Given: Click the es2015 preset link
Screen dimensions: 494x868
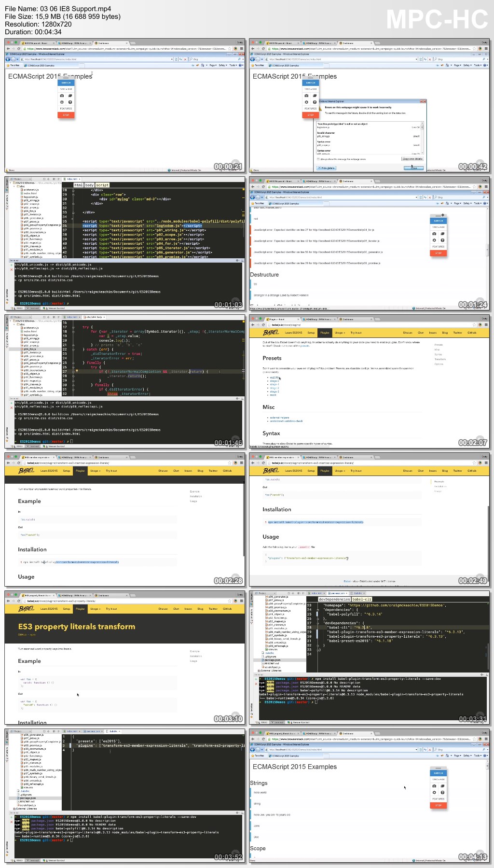Looking at the screenshot, I should [x=274, y=378].
